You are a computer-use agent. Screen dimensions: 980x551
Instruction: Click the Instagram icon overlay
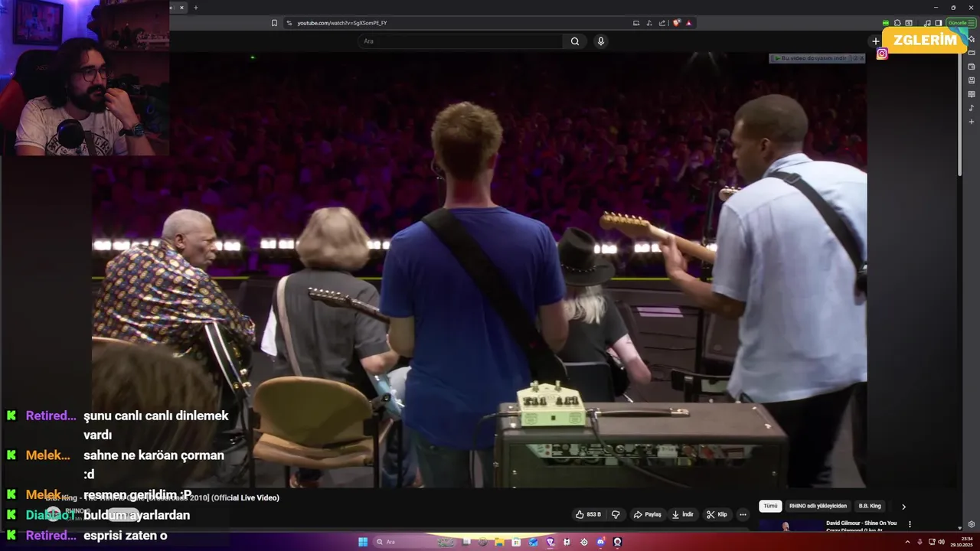point(882,54)
